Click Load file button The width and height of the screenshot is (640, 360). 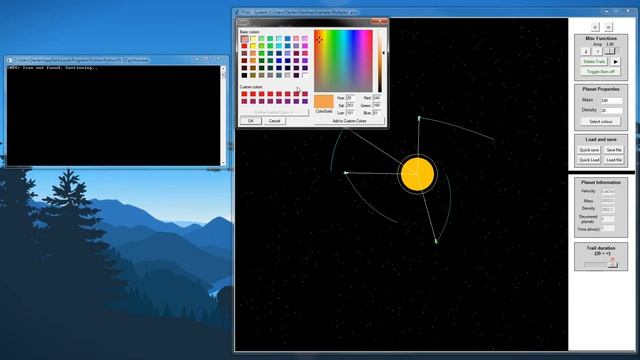614,160
